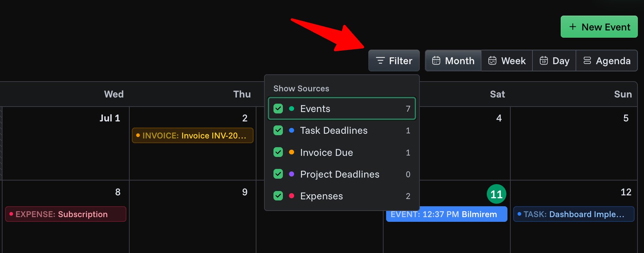Switch to Month view
The width and height of the screenshot is (644, 253).
[x=453, y=61]
